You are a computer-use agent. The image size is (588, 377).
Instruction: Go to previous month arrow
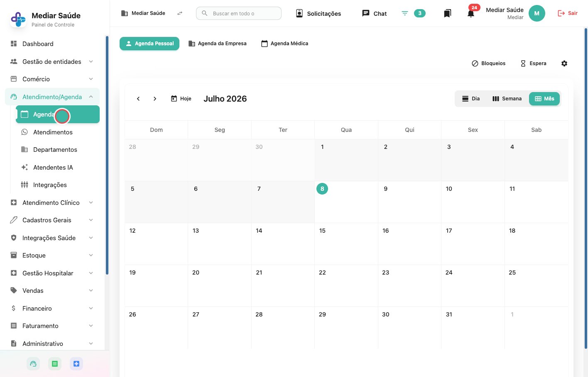(138, 99)
